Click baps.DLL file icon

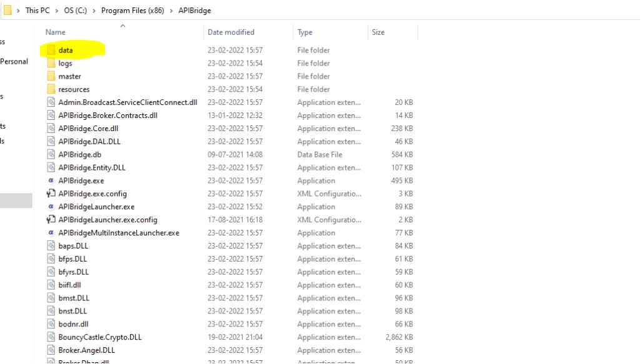(x=51, y=246)
